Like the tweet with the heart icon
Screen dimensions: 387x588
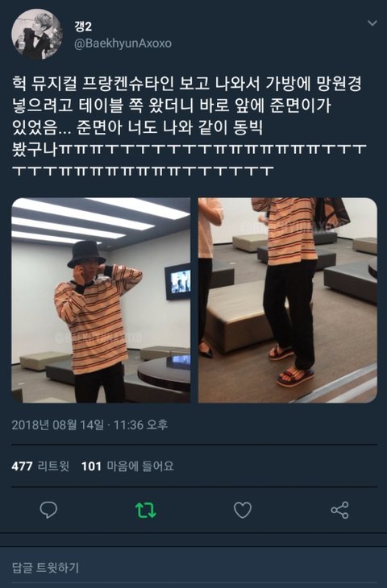pyautogui.click(x=243, y=510)
